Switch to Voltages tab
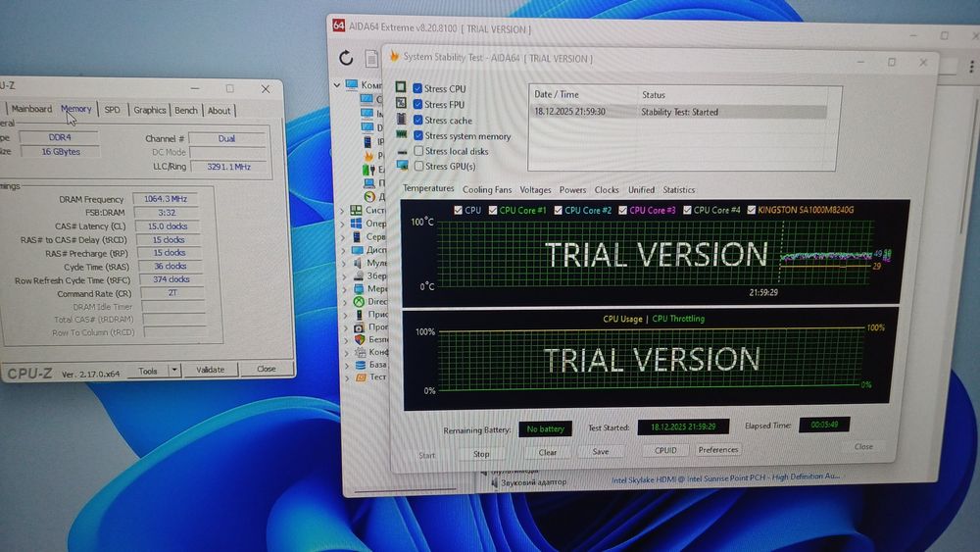The width and height of the screenshot is (980, 552). [x=536, y=189]
